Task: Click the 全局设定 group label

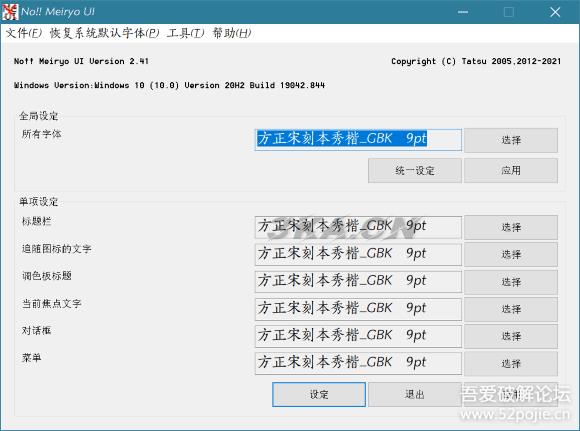Action: point(38,116)
